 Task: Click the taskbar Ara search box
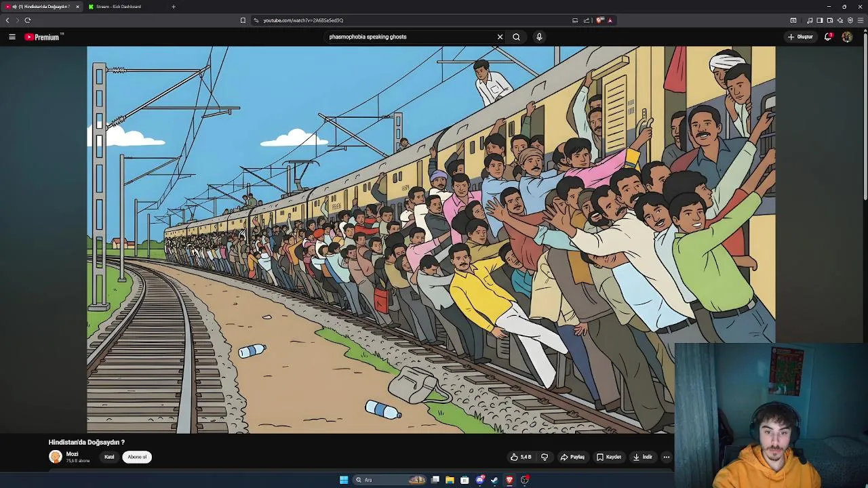coord(391,480)
